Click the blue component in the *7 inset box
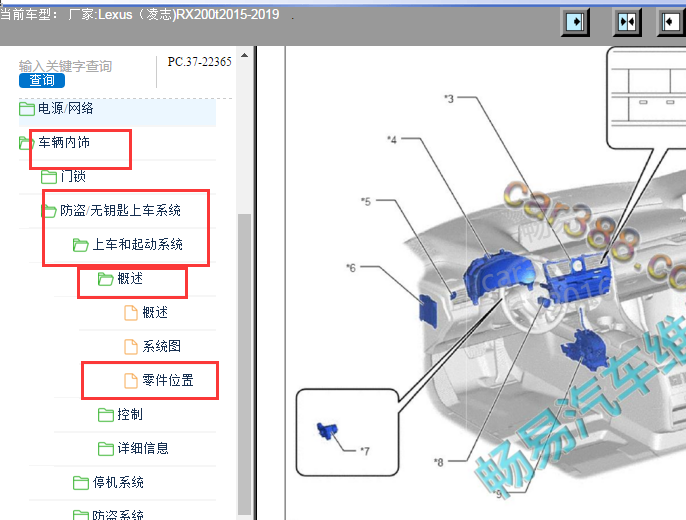 coord(327,430)
